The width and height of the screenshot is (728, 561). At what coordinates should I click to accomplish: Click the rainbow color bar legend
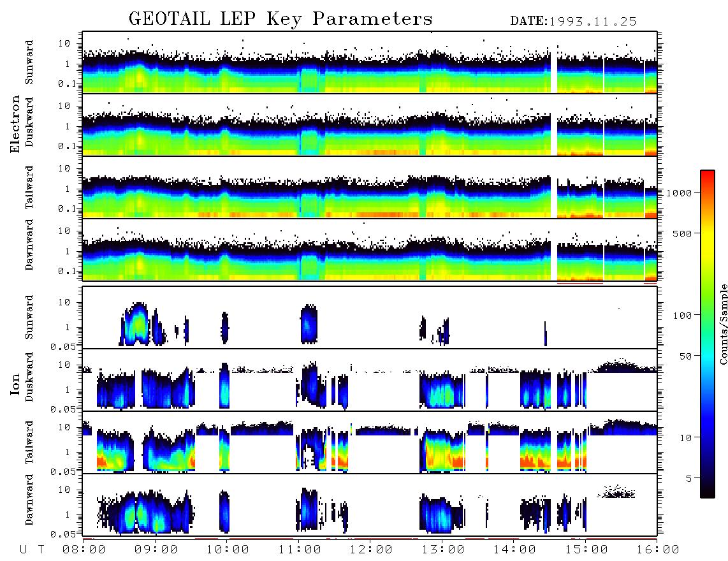point(708,334)
